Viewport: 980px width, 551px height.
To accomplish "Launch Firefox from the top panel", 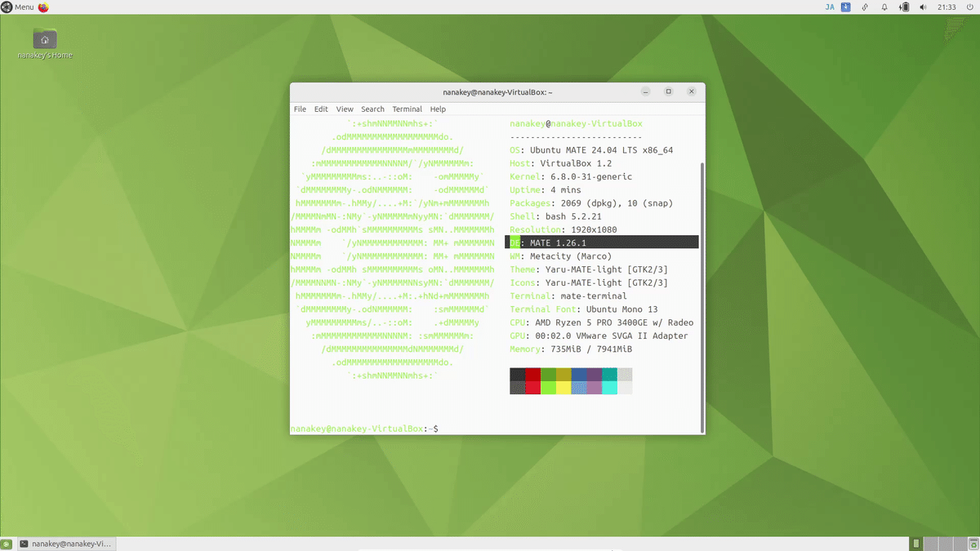I will pos(43,7).
